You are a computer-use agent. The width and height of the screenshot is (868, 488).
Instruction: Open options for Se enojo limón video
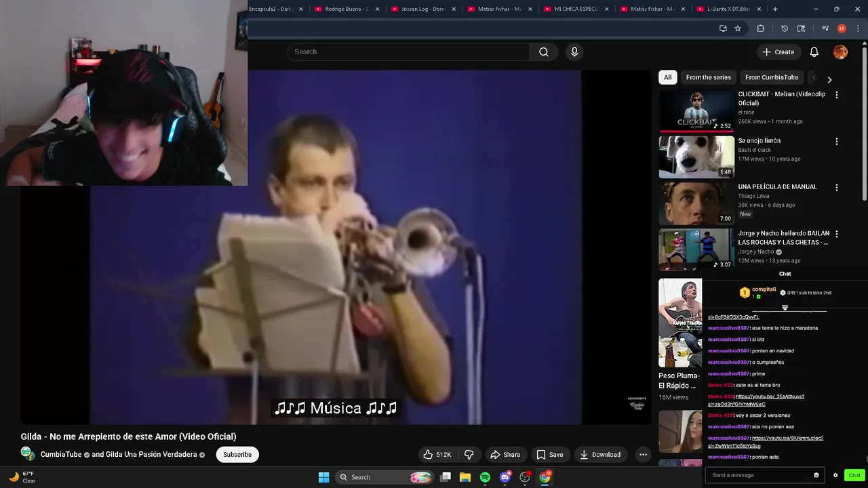pyautogui.click(x=836, y=142)
